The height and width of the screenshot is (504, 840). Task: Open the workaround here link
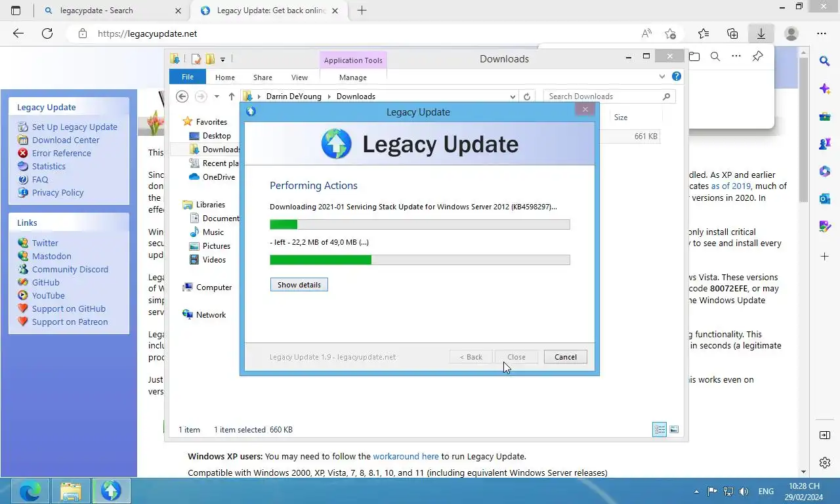[406, 456]
